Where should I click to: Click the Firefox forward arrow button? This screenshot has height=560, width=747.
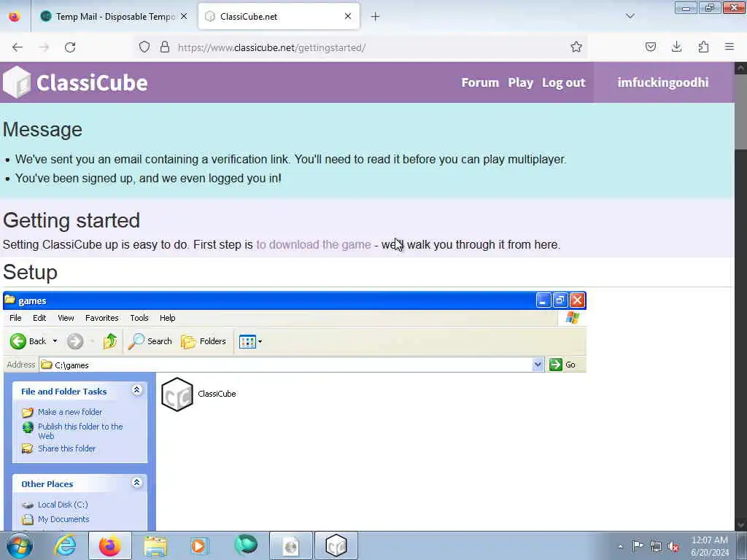coord(44,47)
